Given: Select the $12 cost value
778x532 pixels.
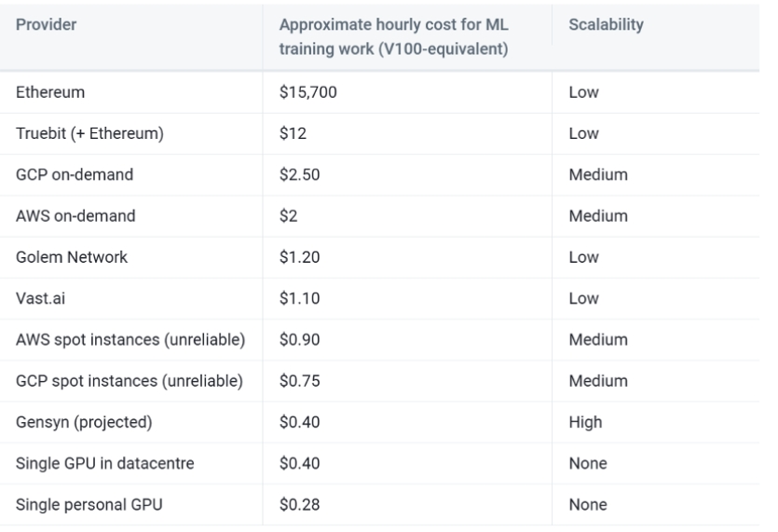Looking at the screenshot, I should click(293, 133).
